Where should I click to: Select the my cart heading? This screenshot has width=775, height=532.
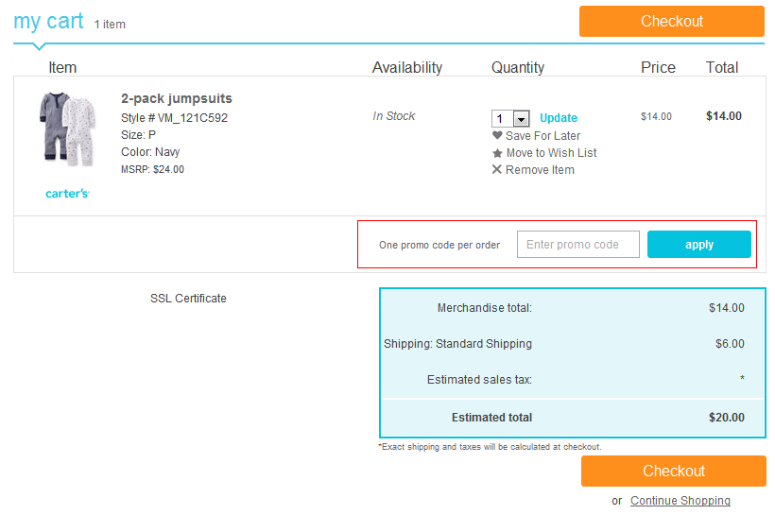48,21
